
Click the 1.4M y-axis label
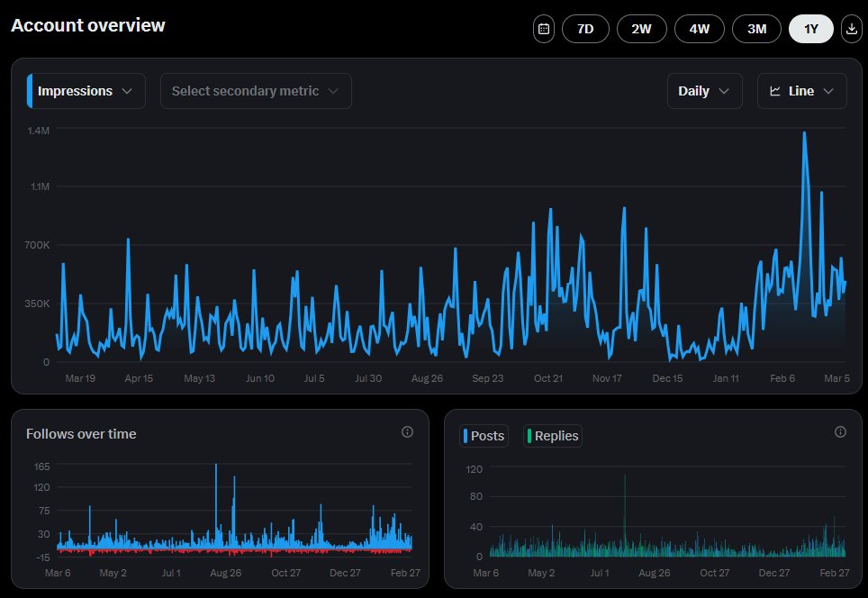coord(38,131)
